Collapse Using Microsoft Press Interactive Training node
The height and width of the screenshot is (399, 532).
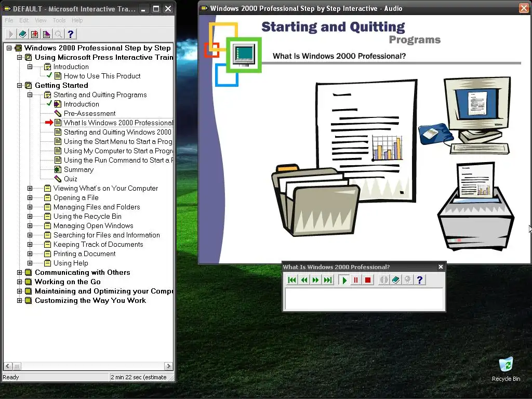pos(19,57)
